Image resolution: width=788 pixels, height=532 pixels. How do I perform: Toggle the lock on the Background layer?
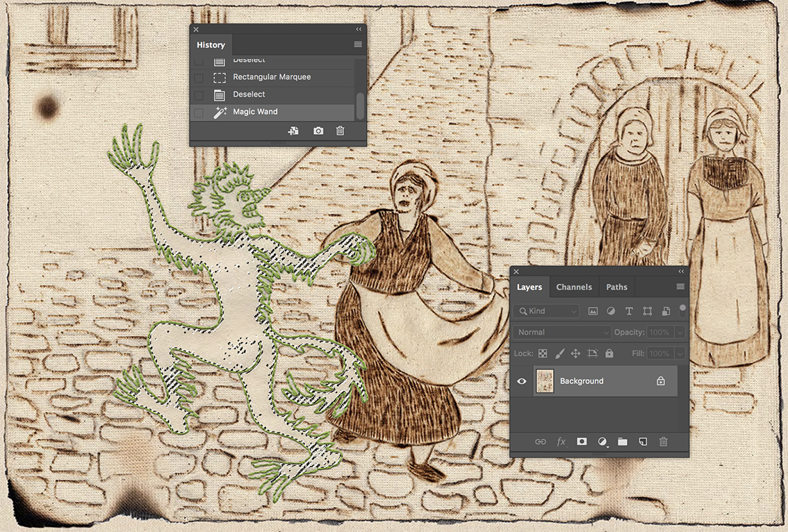[660, 381]
